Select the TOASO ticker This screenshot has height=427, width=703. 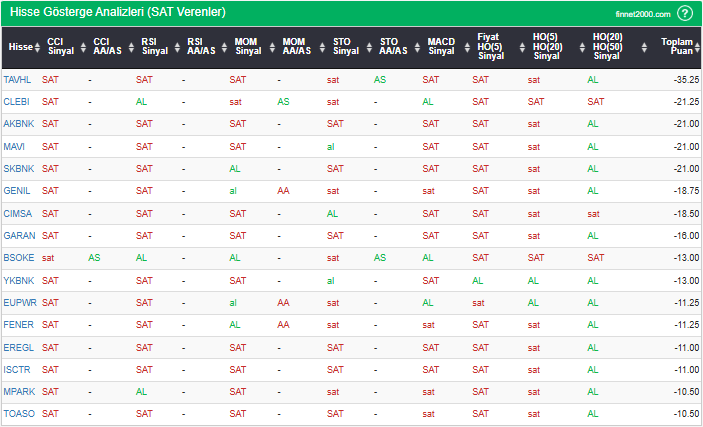tap(17, 413)
